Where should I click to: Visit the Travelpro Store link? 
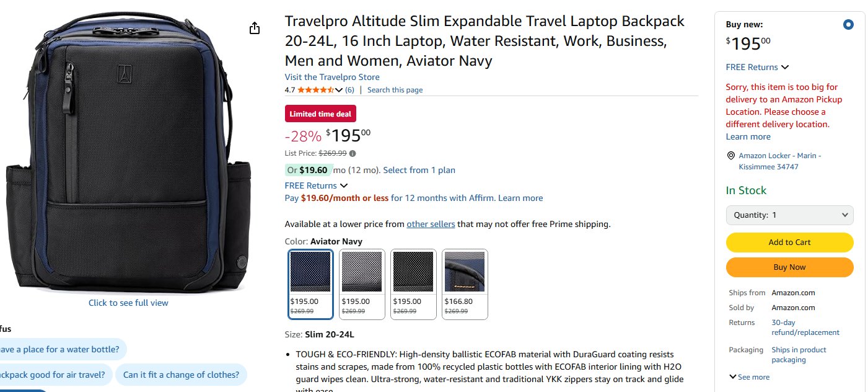click(x=332, y=77)
